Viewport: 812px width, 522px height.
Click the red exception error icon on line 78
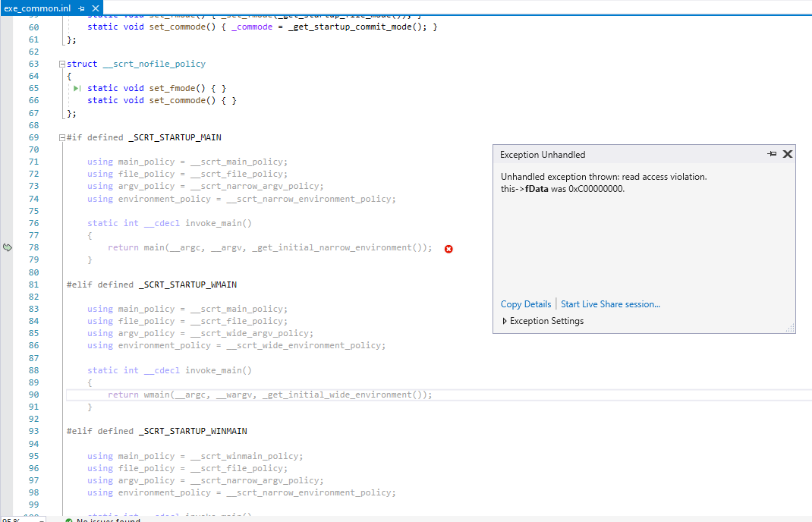[x=448, y=248]
